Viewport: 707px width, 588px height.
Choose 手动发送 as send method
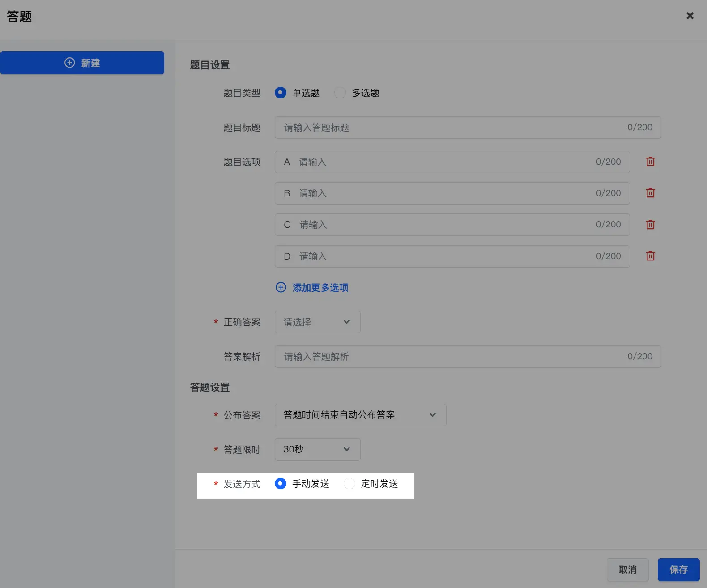(281, 484)
